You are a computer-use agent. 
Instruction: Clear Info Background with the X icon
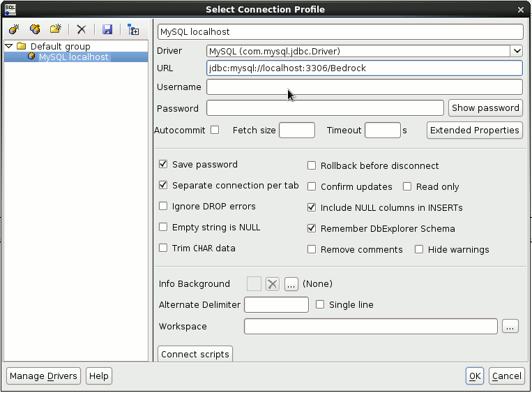[273, 284]
